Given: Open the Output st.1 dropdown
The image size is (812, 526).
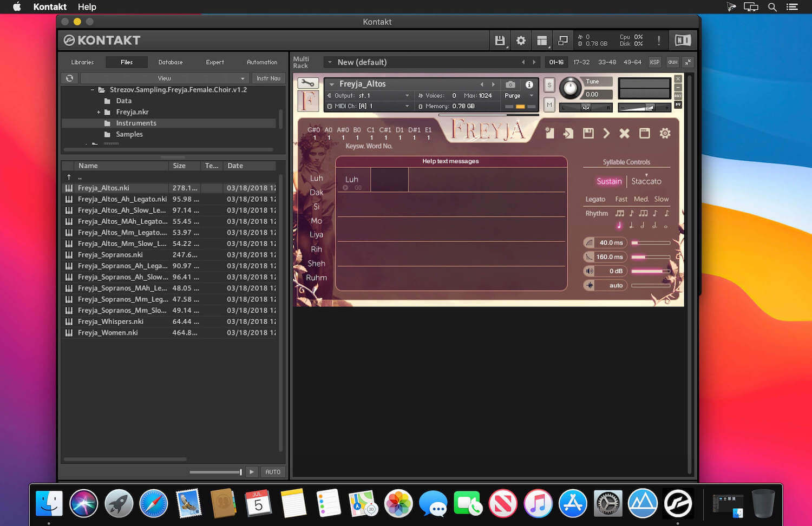Looking at the screenshot, I should tap(368, 96).
